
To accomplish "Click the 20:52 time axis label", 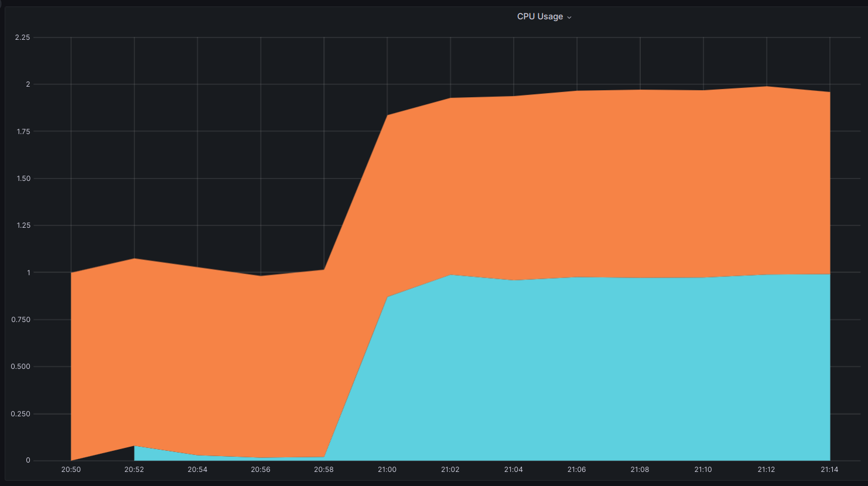I will pos(134,470).
